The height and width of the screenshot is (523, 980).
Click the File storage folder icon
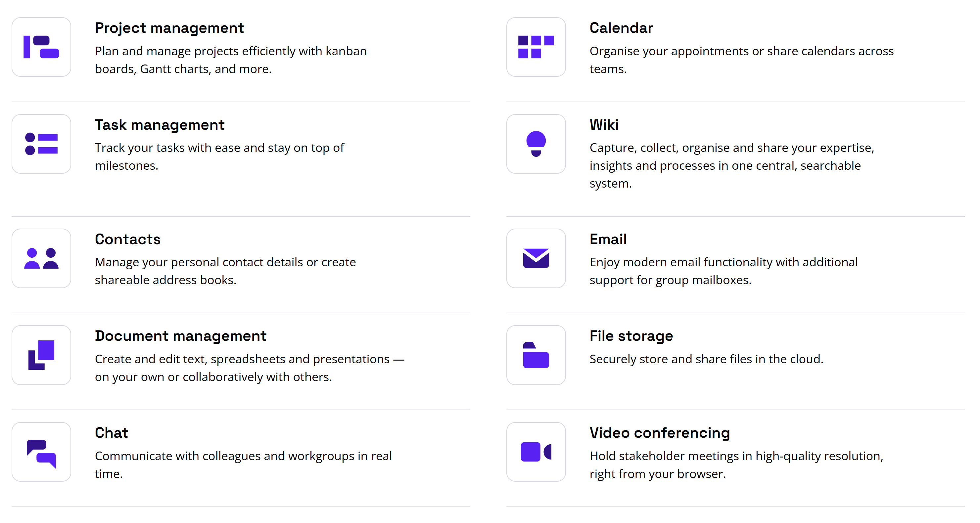click(x=536, y=355)
